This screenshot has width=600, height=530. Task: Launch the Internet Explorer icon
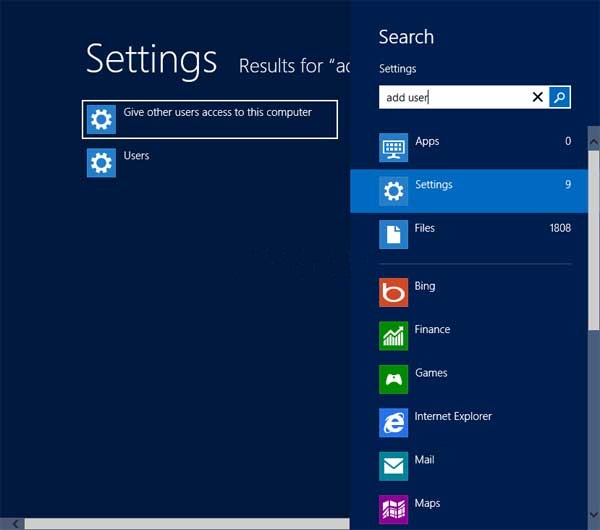coord(393,423)
